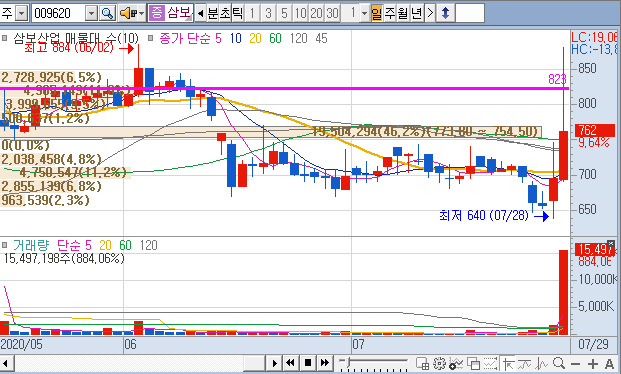Select the 년 (yearly) chart period
The width and height of the screenshot is (621, 374).
tap(416, 13)
